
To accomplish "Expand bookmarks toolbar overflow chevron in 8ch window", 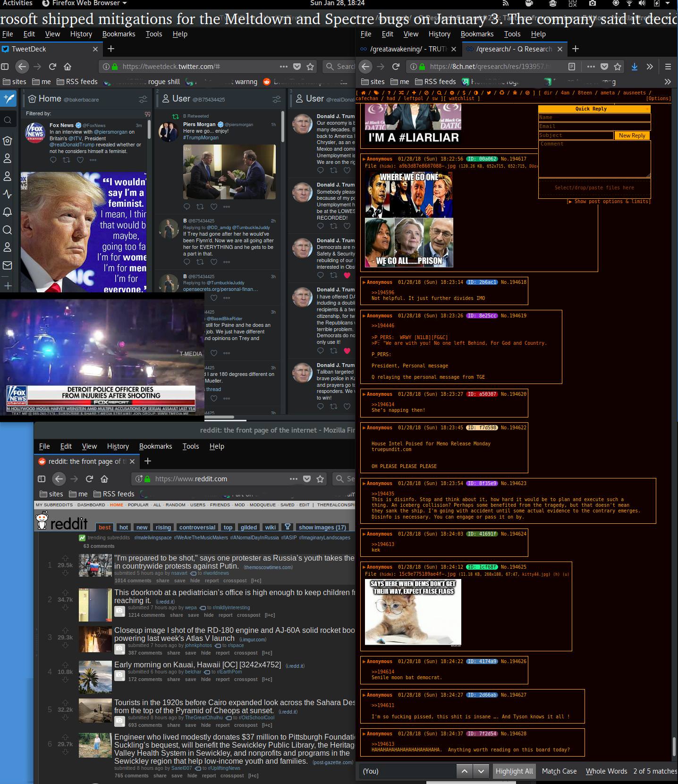I will pos(667,82).
